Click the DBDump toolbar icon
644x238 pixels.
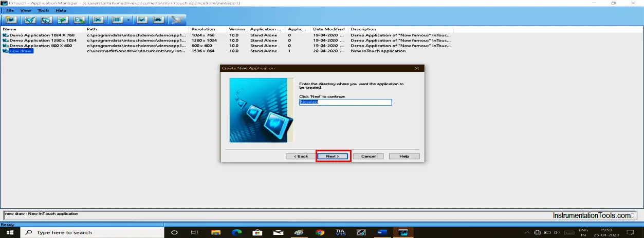(x=63, y=20)
